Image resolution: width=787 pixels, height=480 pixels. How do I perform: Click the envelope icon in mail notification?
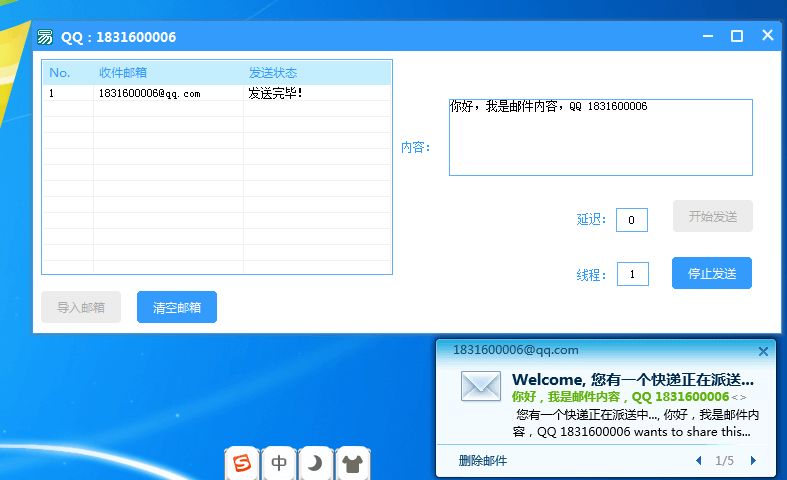click(x=481, y=386)
